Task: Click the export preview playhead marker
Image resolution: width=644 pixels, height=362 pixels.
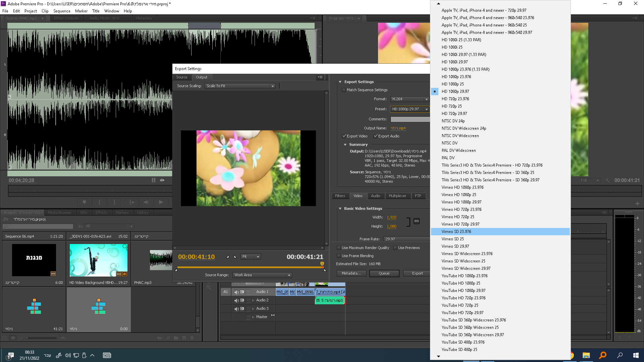Action: (322, 264)
